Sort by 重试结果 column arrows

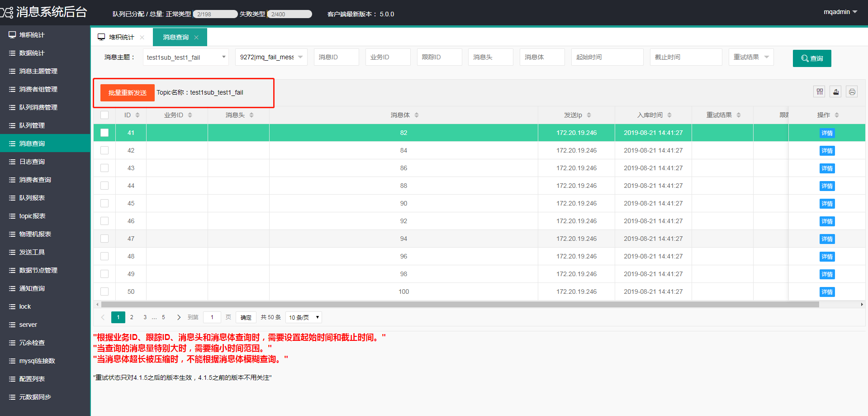click(739, 115)
